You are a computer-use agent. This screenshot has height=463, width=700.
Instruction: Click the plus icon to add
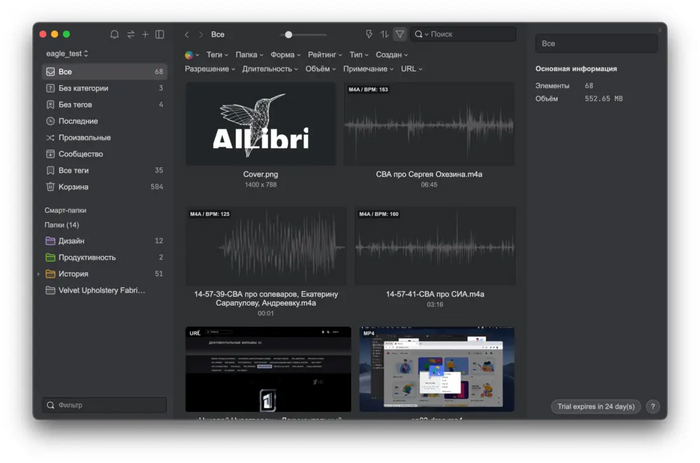click(145, 34)
